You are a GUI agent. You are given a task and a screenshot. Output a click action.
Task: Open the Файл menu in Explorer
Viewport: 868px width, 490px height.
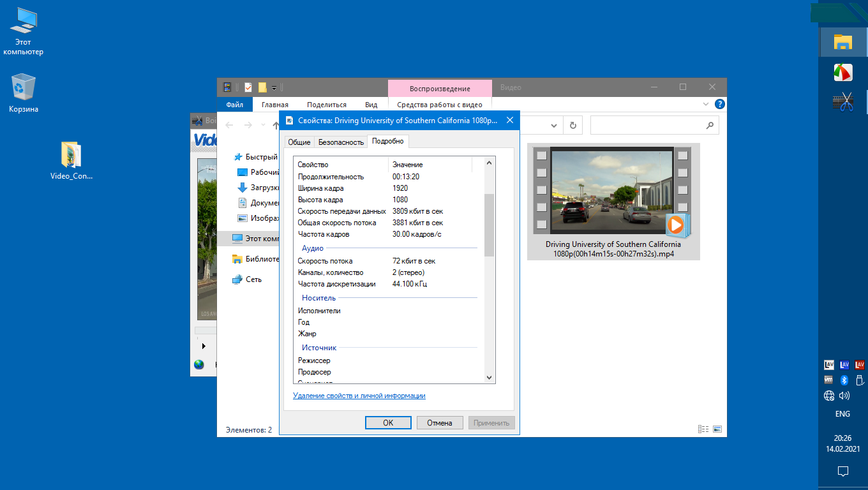234,105
